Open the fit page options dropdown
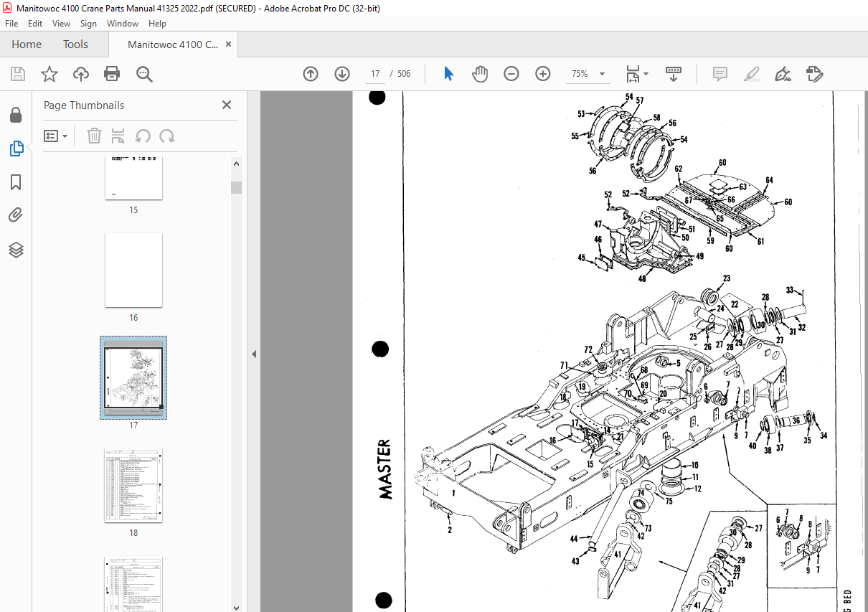The height and width of the screenshot is (612, 868). pyautogui.click(x=637, y=74)
